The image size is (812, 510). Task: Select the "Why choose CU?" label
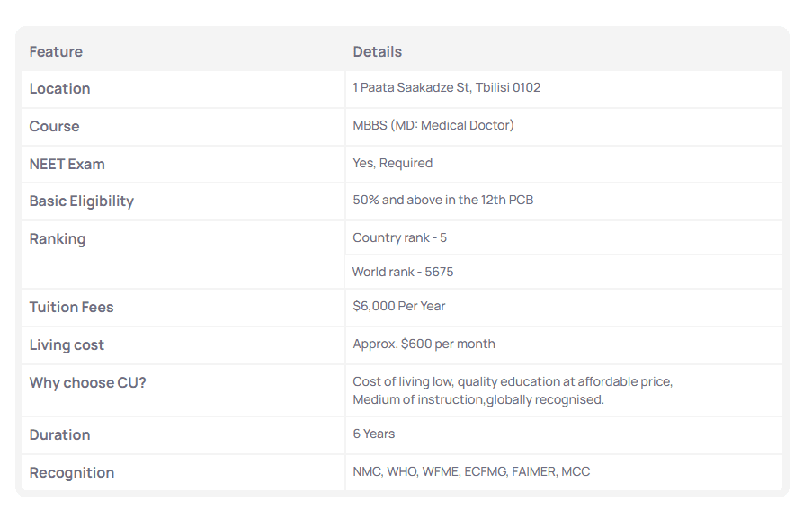point(87,383)
